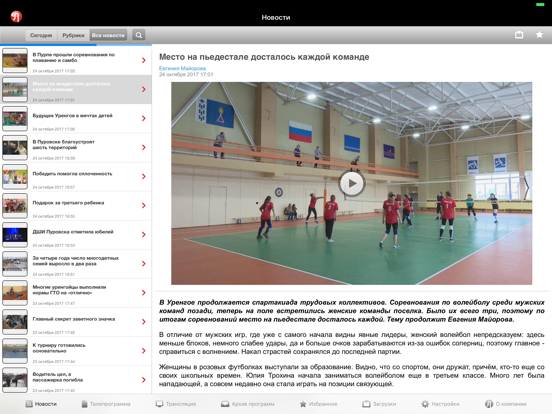Open thumbnail of Главный секрет заветного значка
Image resolution: width=552 pixels, height=414 pixels.
coord(15,322)
